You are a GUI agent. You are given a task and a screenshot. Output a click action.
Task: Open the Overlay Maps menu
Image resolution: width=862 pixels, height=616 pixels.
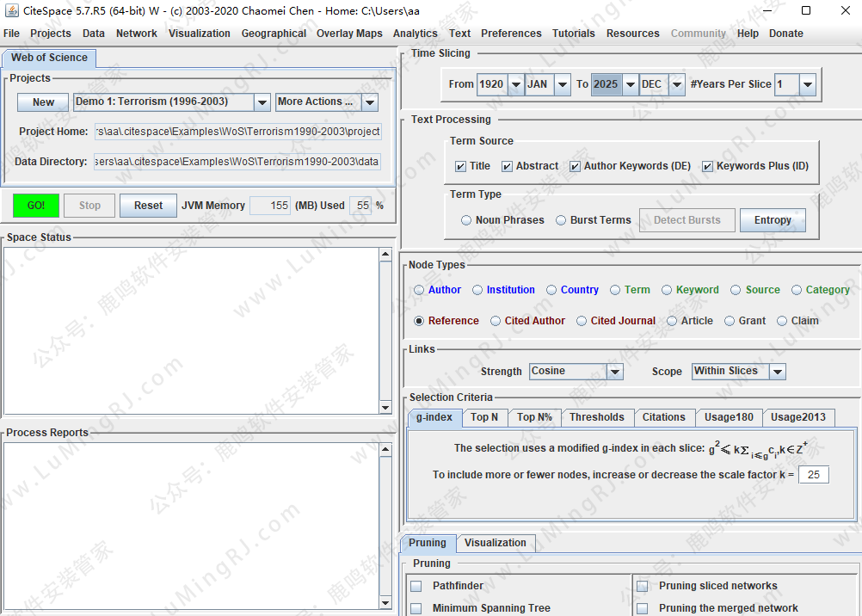(349, 34)
